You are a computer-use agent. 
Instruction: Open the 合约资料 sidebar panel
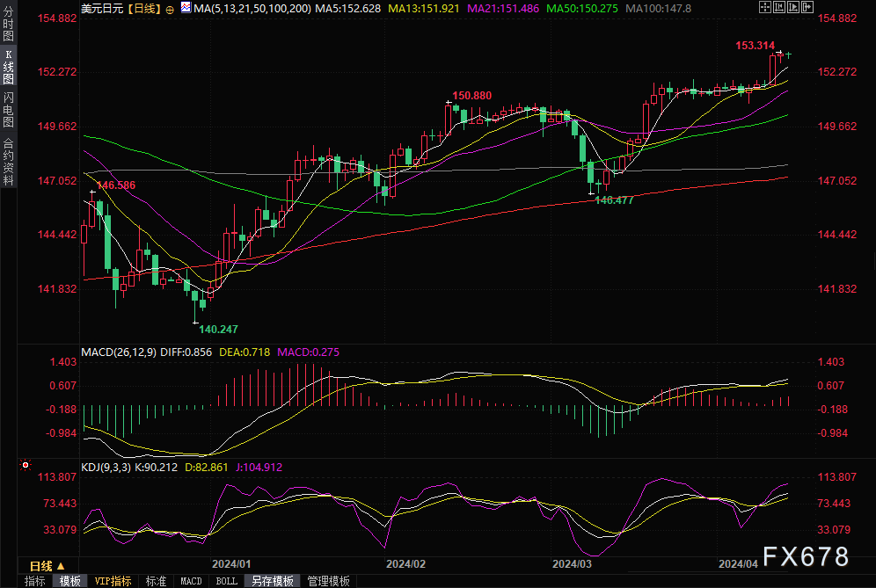[x=9, y=161]
